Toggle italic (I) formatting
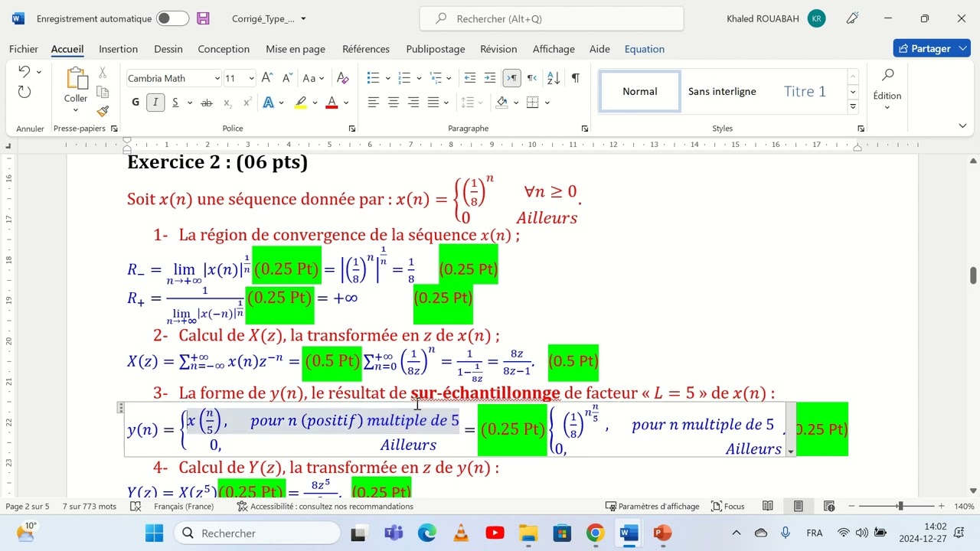The height and width of the screenshot is (551, 980). pos(155,103)
